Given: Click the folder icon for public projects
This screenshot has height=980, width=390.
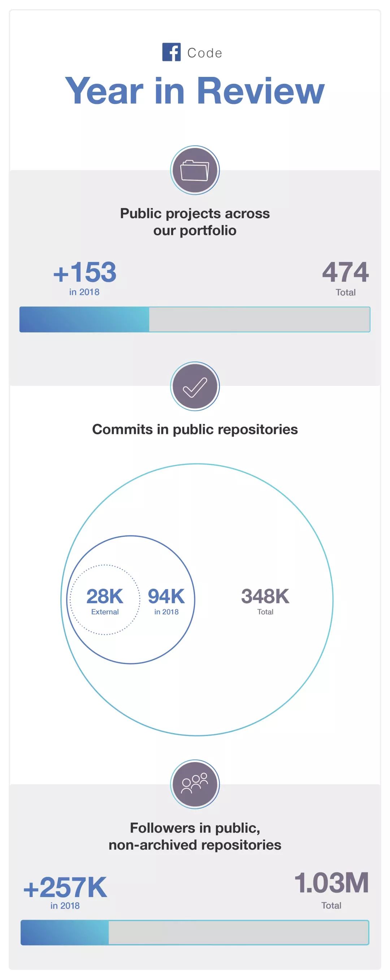Looking at the screenshot, I should click(195, 170).
